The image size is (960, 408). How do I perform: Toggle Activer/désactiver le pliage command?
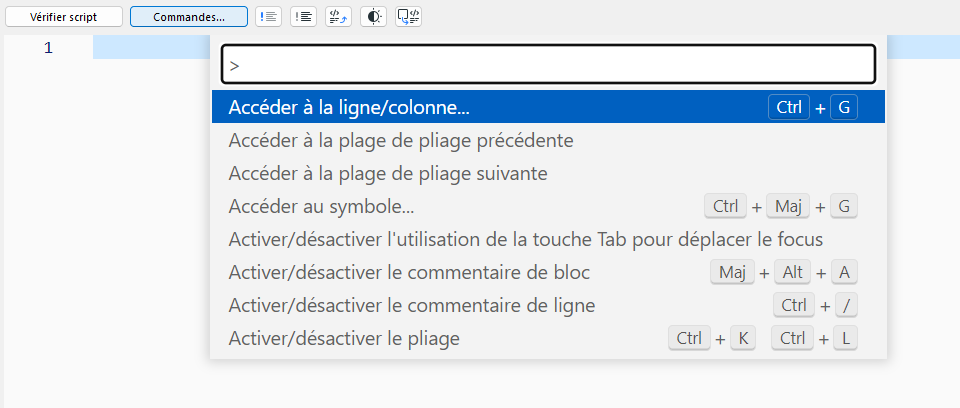[344, 338]
